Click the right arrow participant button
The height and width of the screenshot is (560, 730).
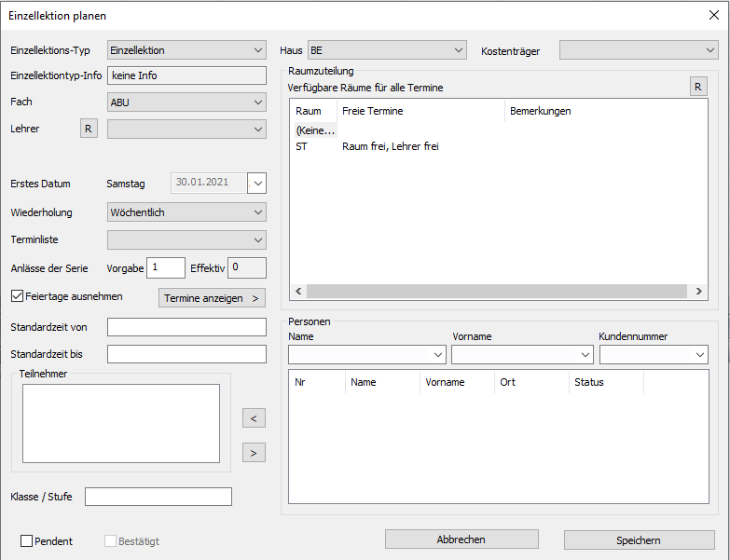pyautogui.click(x=254, y=453)
